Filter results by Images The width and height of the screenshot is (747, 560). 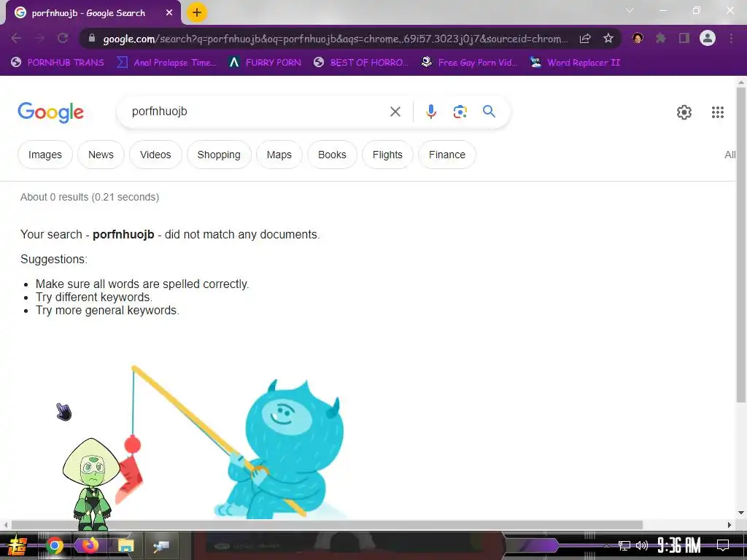(45, 155)
